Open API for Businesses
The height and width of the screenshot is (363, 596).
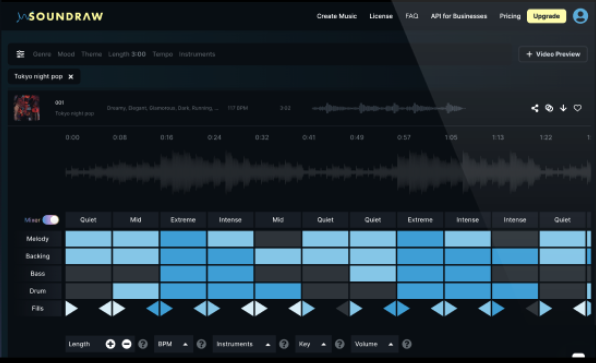[459, 16]
